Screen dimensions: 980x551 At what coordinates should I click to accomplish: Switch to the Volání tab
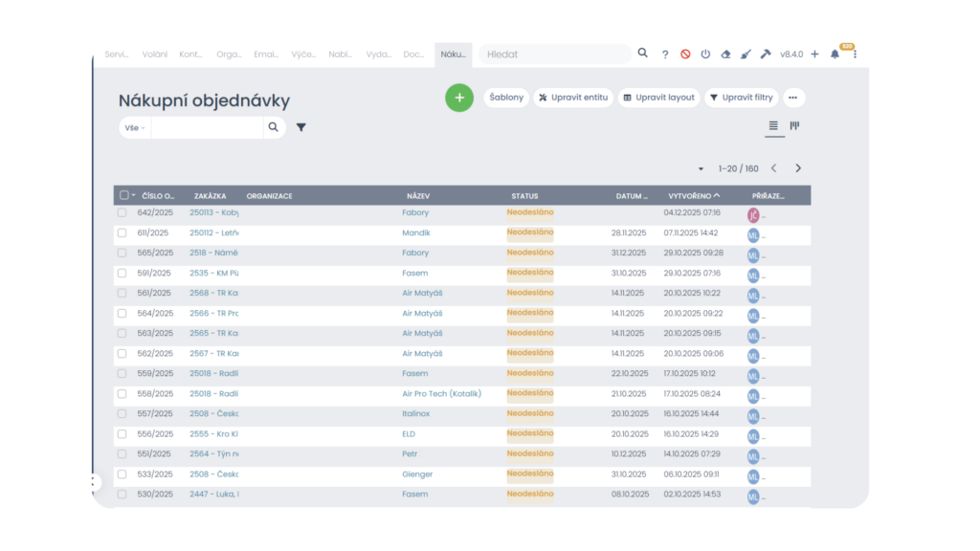[x=155, y=55]
